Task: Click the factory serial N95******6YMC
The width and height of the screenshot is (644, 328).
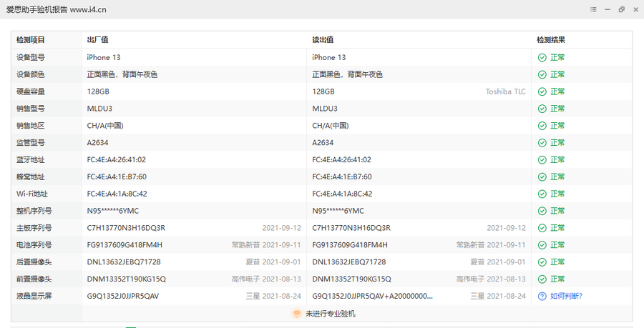Action: coord(112,211)
